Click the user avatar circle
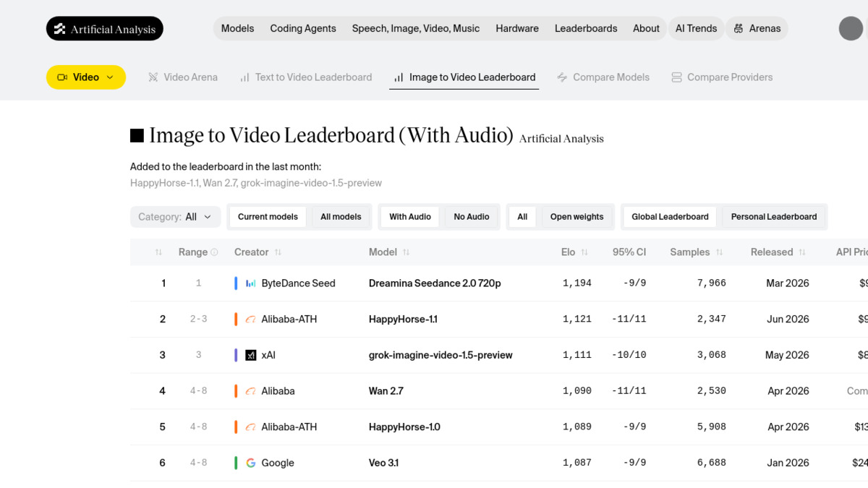 (851, 29)
